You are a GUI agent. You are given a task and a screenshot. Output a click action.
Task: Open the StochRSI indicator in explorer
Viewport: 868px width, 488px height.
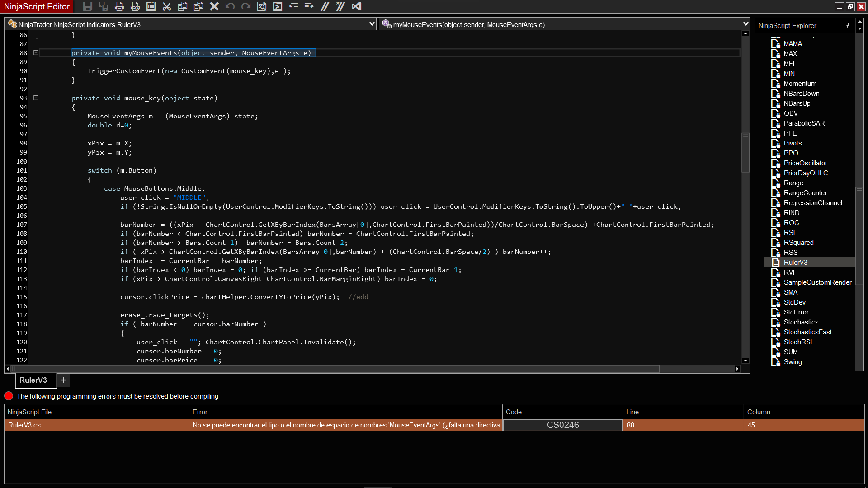click(797, 342)
